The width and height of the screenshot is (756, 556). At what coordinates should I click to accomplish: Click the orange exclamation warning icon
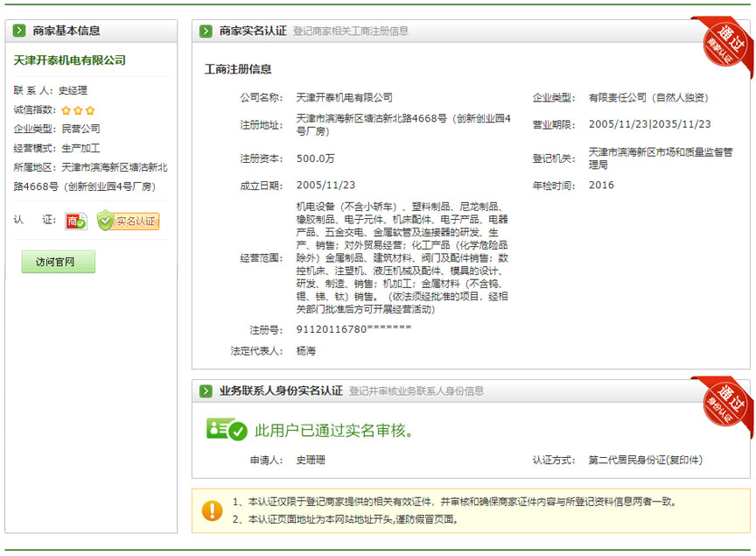pos(212,510)
